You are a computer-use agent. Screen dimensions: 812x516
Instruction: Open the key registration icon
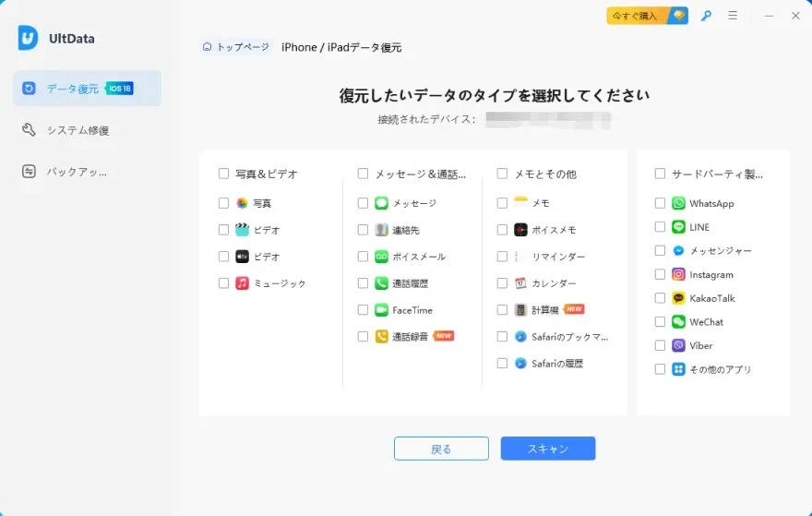[x=706, y=16]
